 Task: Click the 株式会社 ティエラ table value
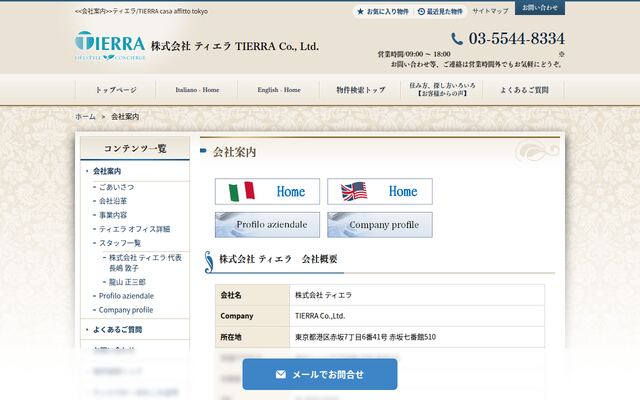(x=323, y=295)
